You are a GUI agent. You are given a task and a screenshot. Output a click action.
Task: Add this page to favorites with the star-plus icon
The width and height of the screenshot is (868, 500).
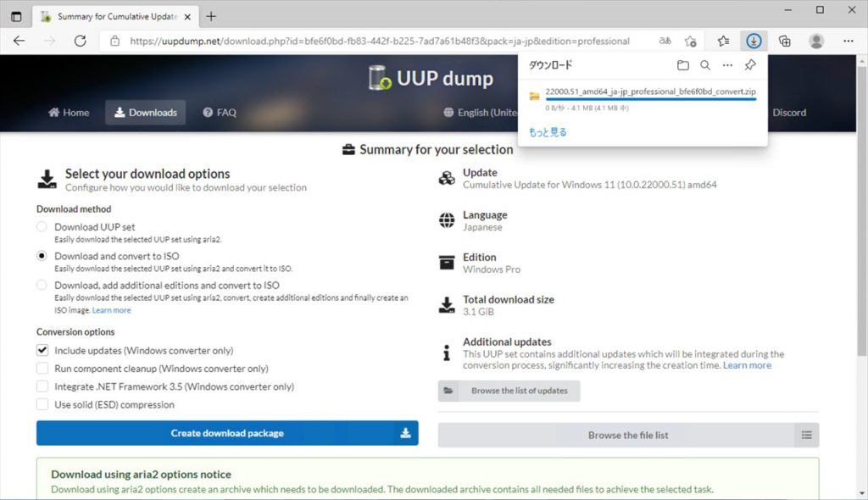tap(690, 41)
